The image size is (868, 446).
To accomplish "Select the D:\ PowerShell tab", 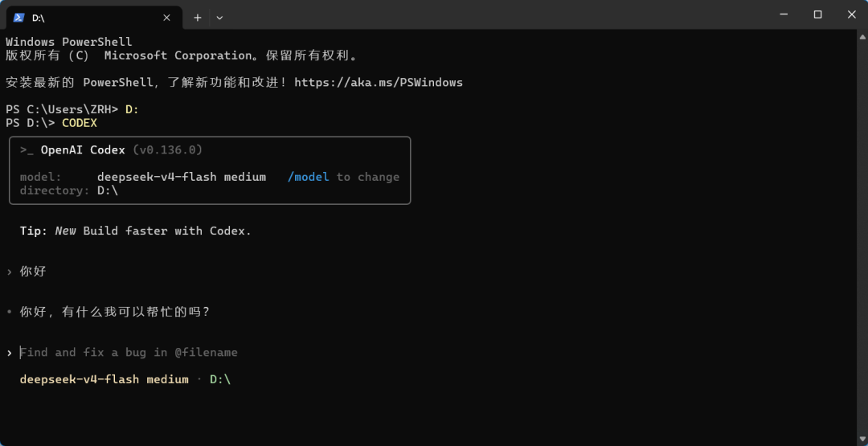I will click(94, 18).
